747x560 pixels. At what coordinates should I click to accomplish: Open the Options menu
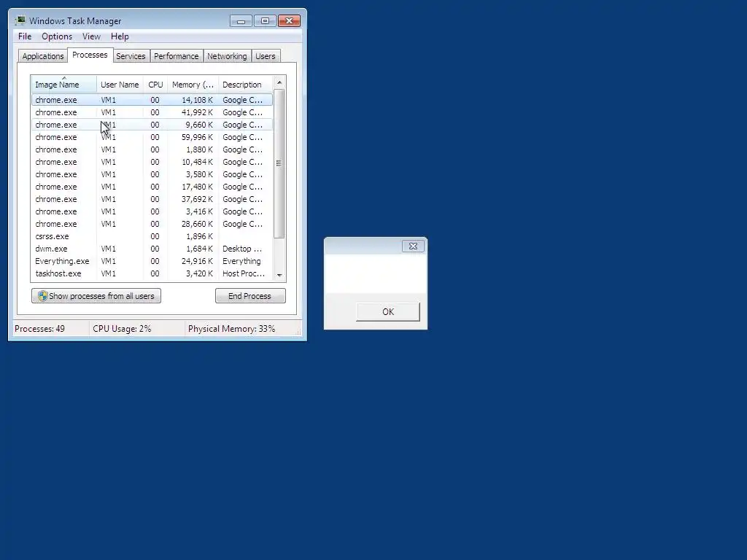(x=57, y=36)
